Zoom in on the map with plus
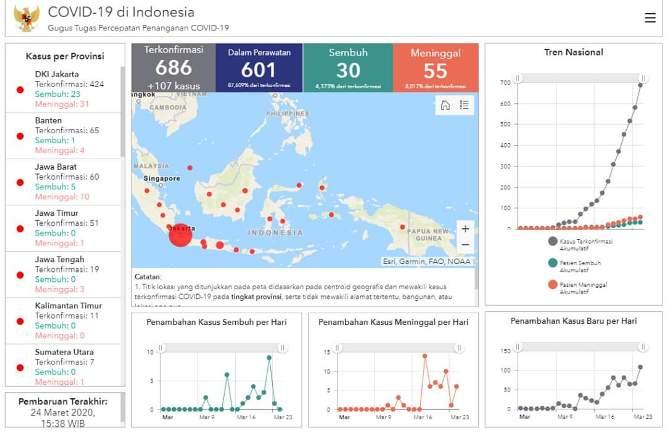Viewport: 666px width, 432px height. click(465, 228)
